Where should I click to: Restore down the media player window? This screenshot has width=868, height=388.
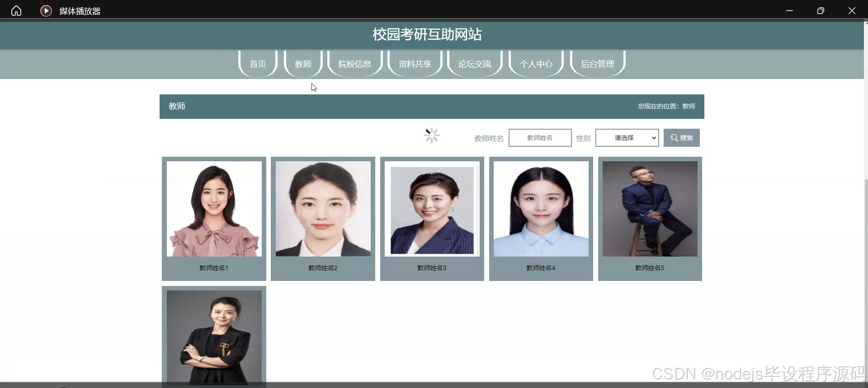821,11
